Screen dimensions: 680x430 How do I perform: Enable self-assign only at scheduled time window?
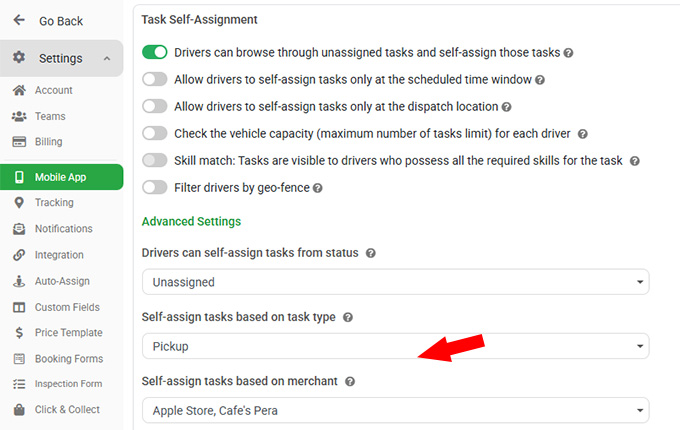tap(155, 79)
